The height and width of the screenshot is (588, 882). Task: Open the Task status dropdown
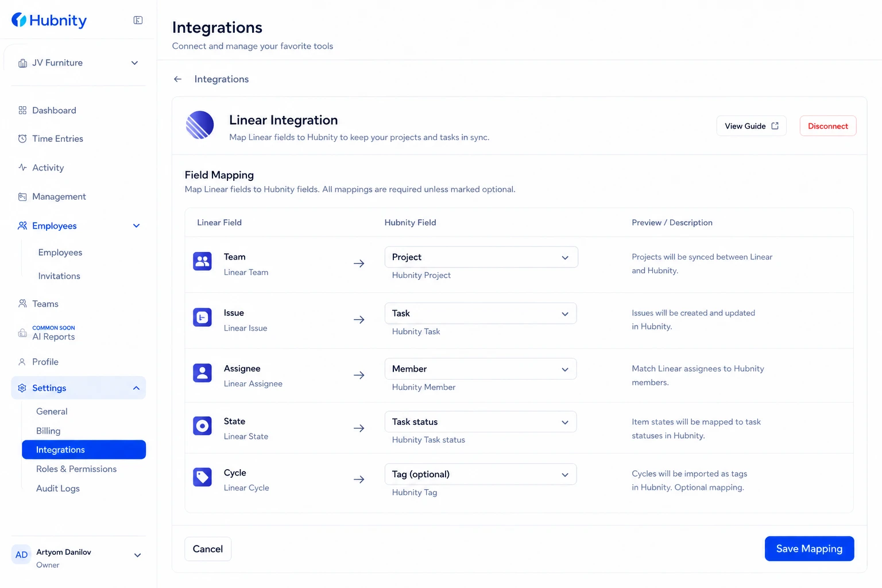[481, 422]
